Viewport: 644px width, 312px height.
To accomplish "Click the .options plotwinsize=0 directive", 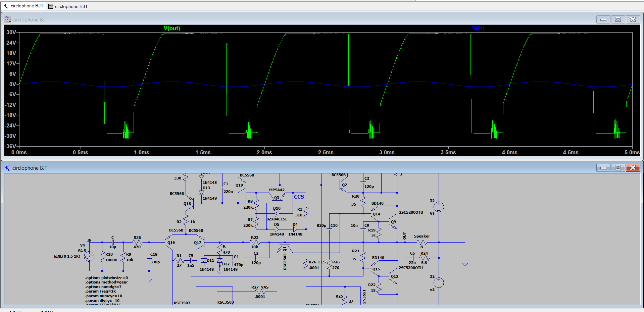I will (x=106, y=278).
